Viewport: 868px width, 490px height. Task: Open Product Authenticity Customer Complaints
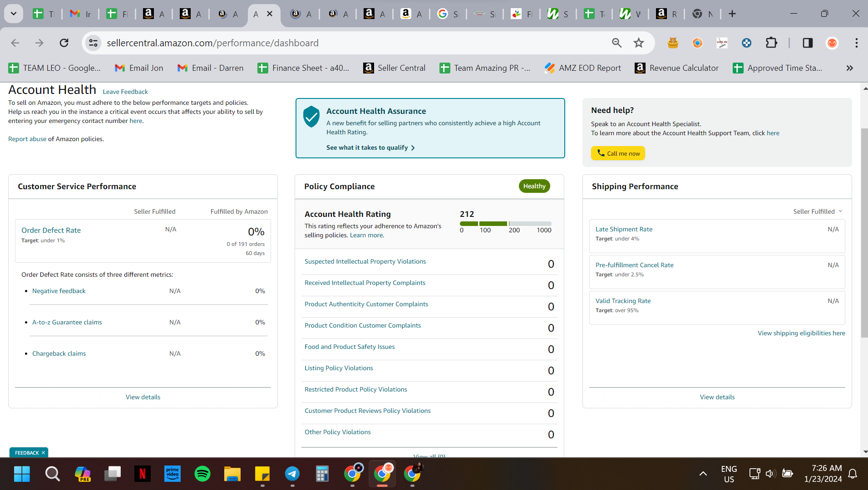[x=366, y=304]
